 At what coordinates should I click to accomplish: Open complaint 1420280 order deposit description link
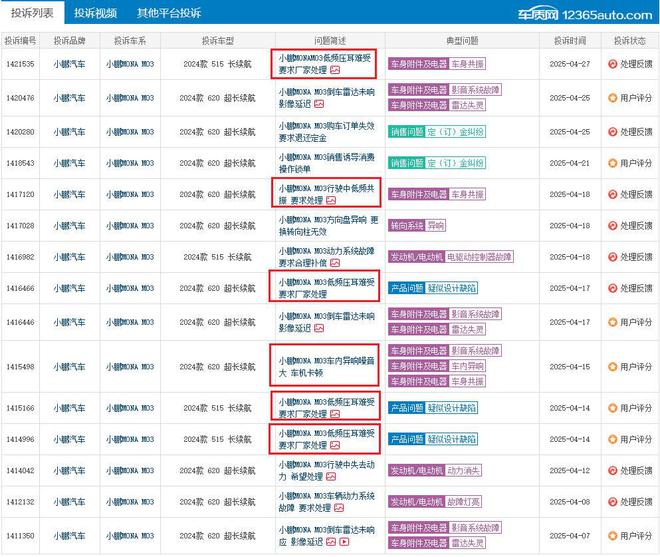pos(326,132)
